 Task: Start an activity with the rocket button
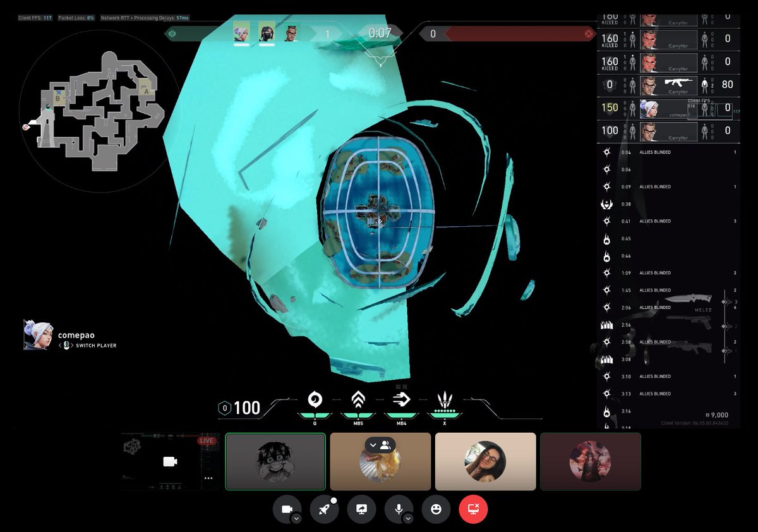click(x=324, y=509)
